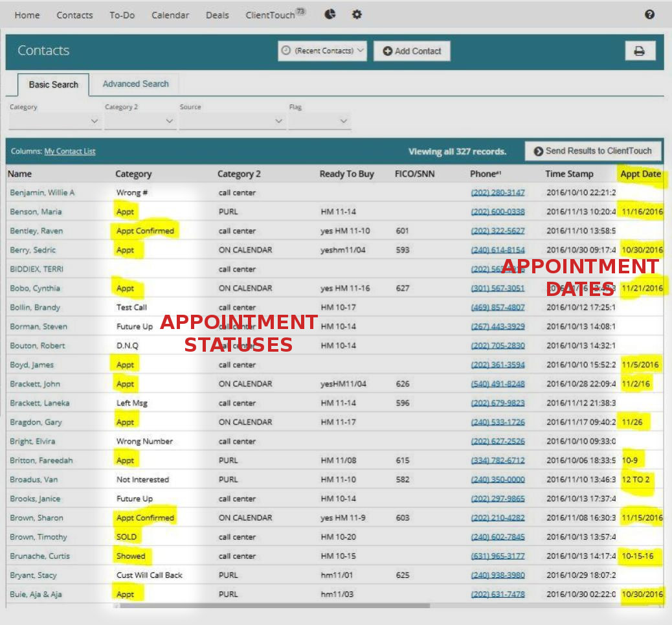
Task: Select the Basic Search tab
Action: (x=53, y=84)
